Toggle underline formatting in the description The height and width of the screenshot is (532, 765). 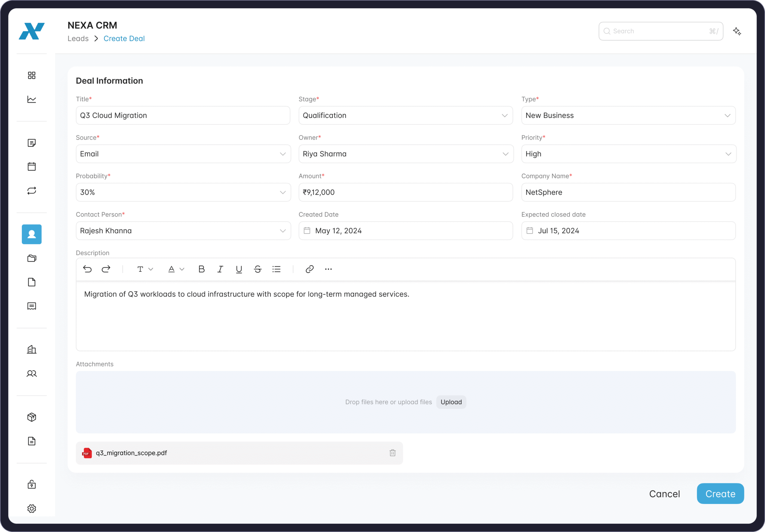238,269
